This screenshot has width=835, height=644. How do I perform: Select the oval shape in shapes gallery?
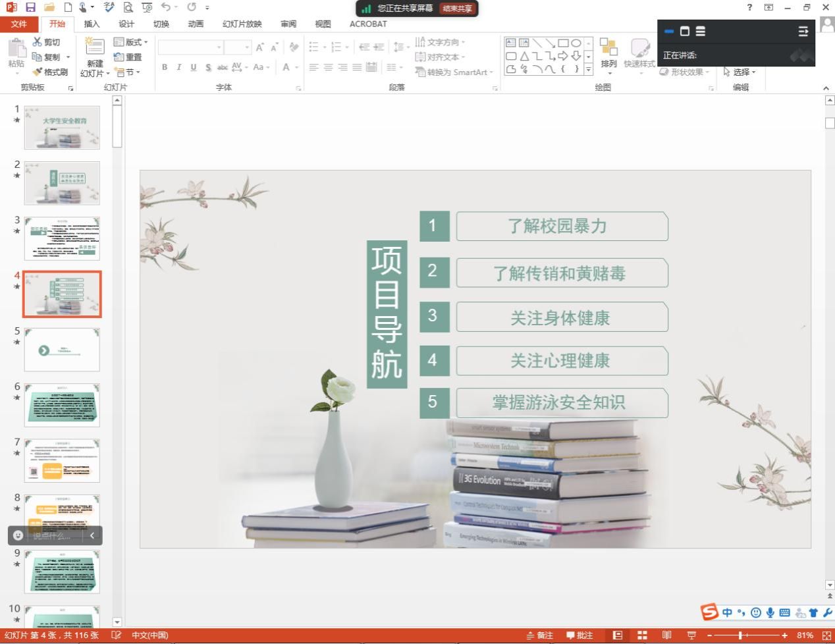pyautogui.click(x=576, y=43)
